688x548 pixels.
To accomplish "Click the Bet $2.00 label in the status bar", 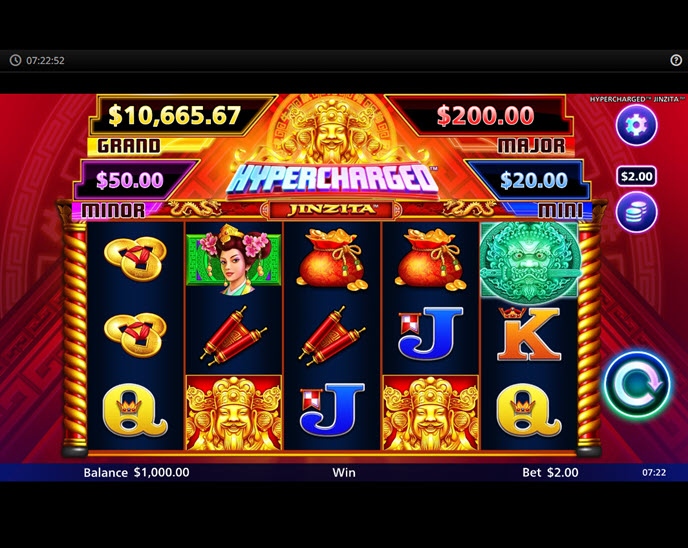I will click(550, 473).
